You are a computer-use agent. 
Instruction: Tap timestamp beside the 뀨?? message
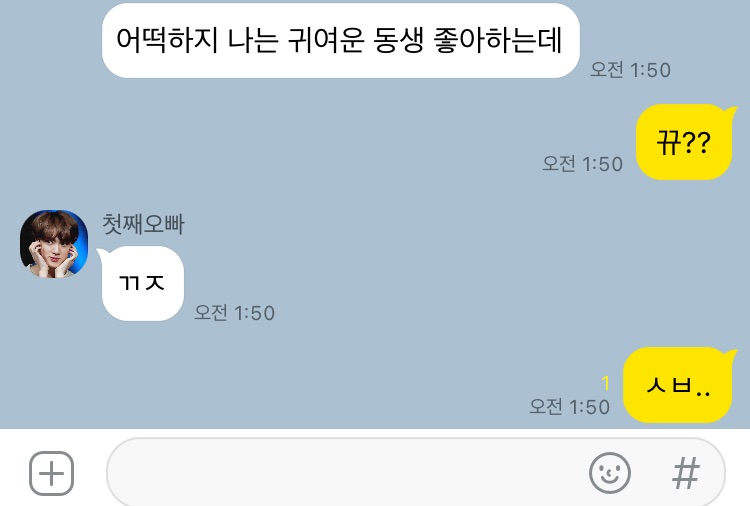point(582,164)
